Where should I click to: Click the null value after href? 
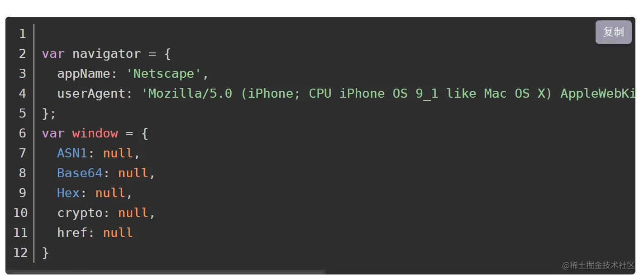(118, 233)
